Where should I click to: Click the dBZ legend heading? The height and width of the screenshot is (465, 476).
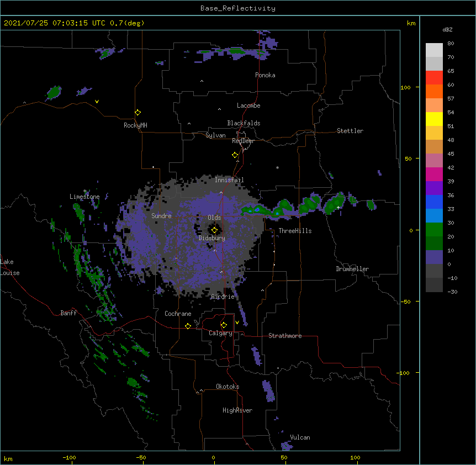point(447,30)
